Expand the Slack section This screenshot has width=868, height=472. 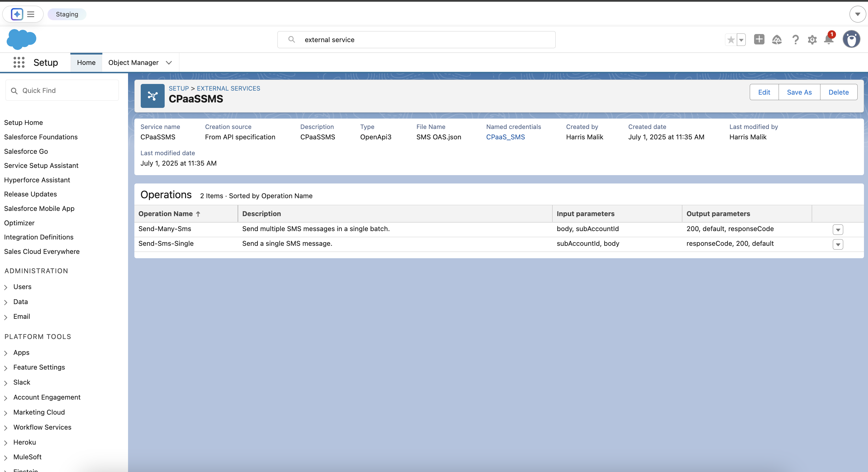click(x=6, y=383)
